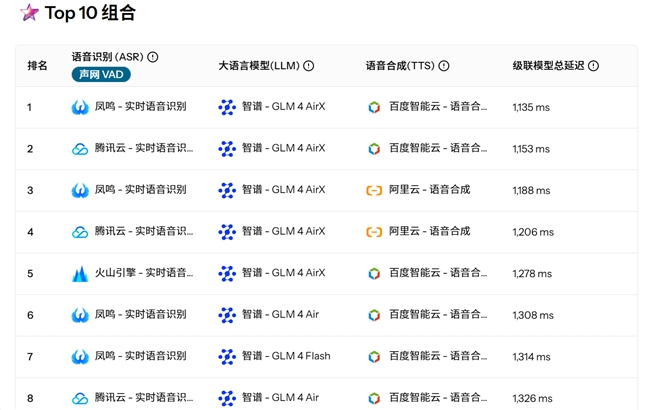Viewport: 650px width, 410px height.
Task: Click the 腾讯云 cloud icon in rank 8 row
Action: [80, 398]
